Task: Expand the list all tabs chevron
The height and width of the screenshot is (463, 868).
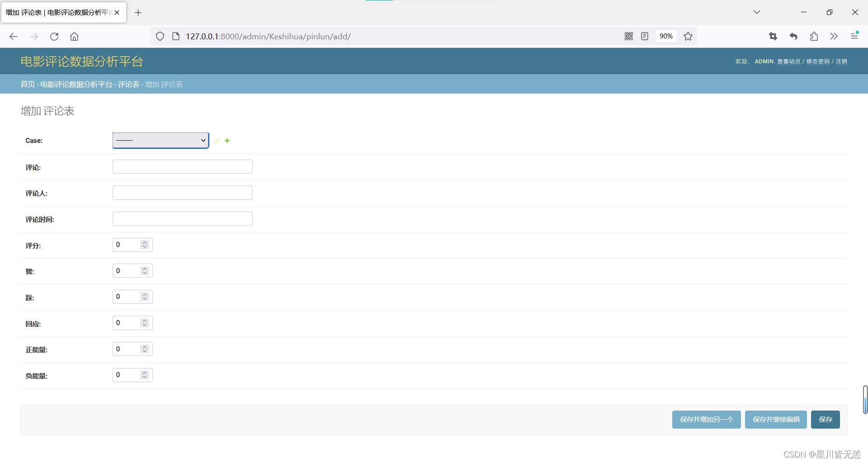Action: click(757, 12)
